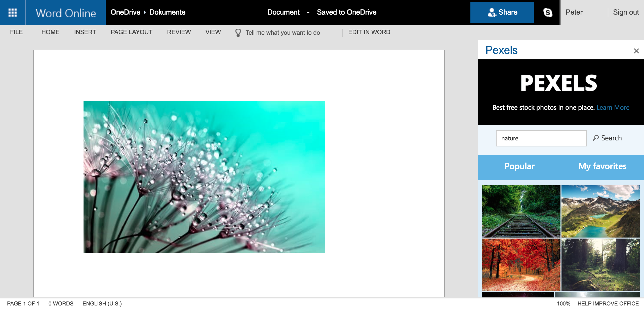Click the lightbulb Tell me icon

[238, 32]
